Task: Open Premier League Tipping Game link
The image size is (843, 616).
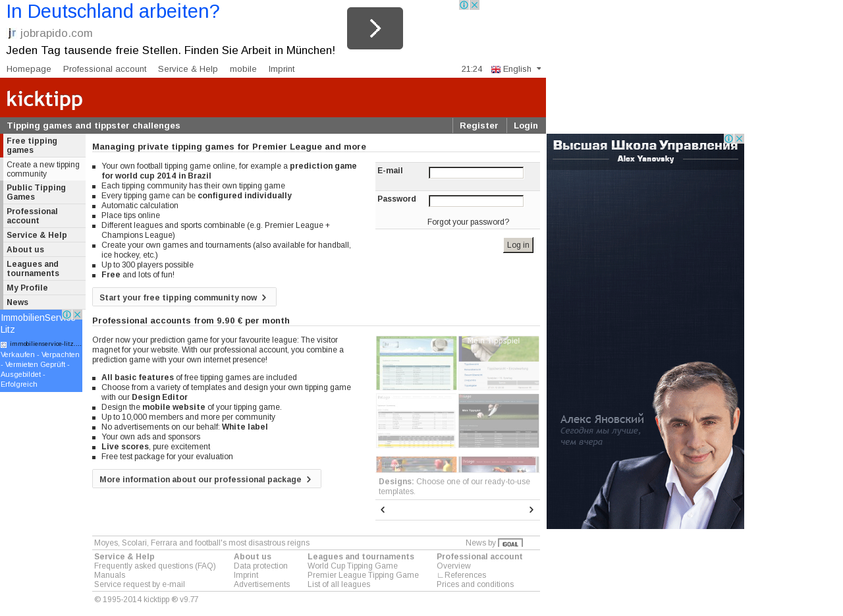Action: tap(363, 575)
